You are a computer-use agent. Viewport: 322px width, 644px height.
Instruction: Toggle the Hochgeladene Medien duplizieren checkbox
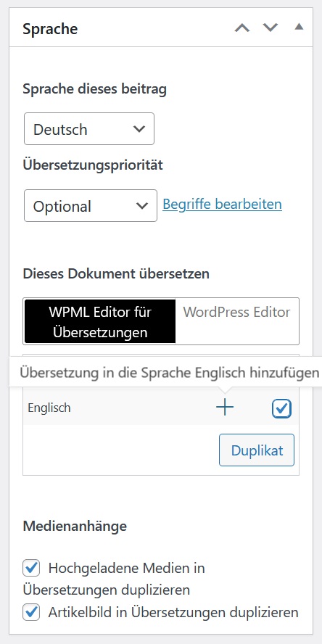pos(32,569)
